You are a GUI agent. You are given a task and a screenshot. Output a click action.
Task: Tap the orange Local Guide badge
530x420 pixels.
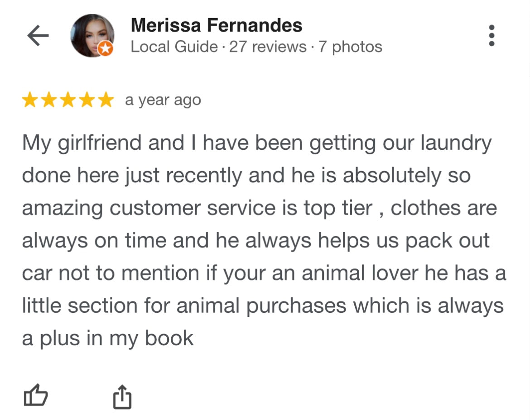pos(106,48)
